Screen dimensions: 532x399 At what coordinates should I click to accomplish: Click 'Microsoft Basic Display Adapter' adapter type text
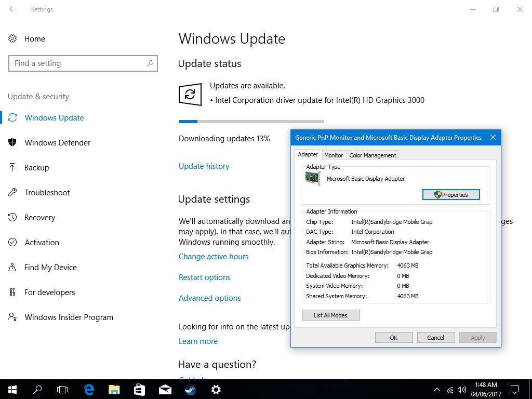(366, 179)
